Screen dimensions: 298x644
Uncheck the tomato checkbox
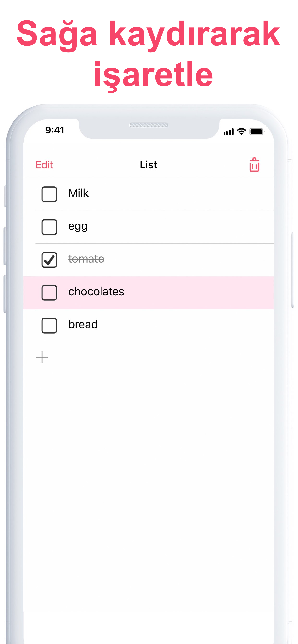[x=49, y=260]
